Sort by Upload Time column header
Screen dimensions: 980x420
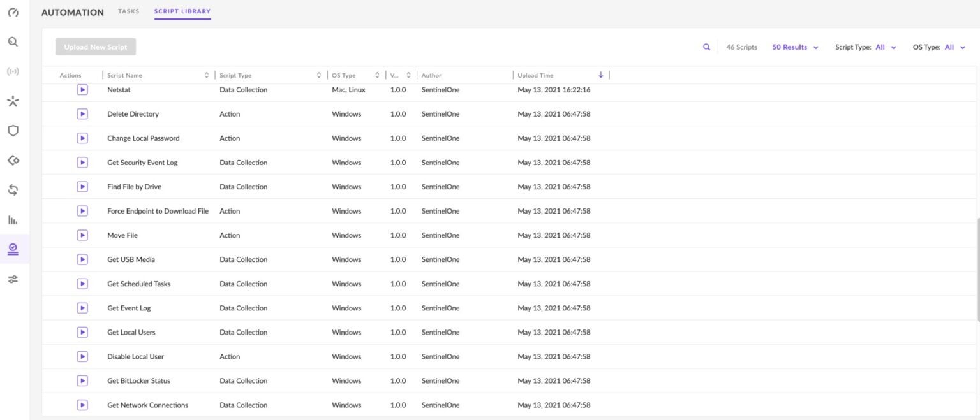(x=536, y=75)
